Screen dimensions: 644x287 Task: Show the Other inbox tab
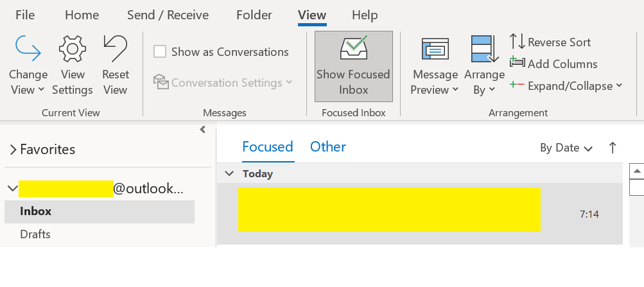[327, 147]
